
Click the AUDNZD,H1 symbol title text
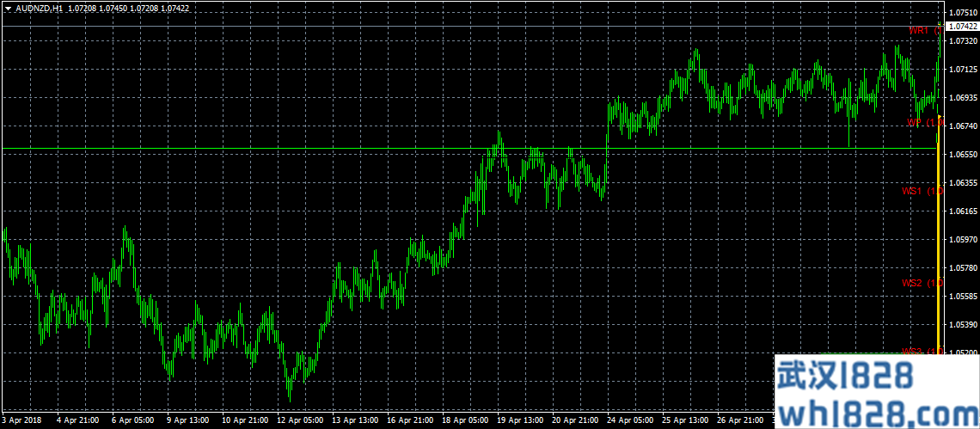click(x=39, y=8)
